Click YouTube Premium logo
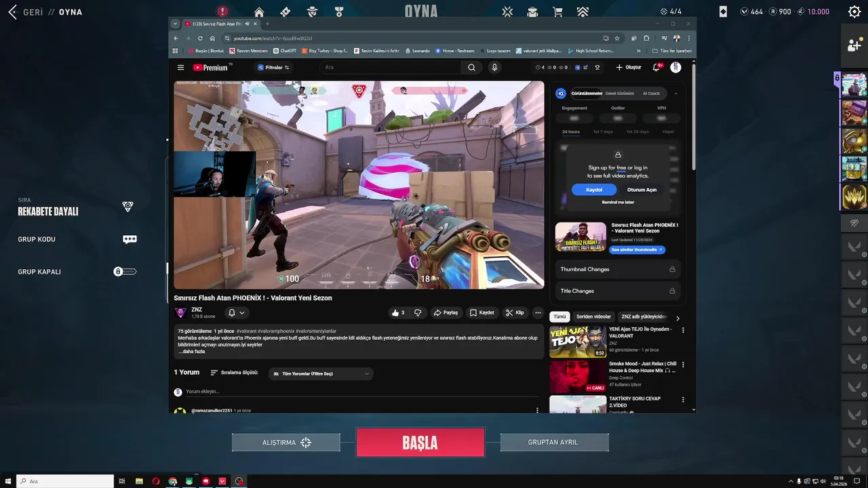The height and width of the screenshot is (488, 868). coord(212,67)
